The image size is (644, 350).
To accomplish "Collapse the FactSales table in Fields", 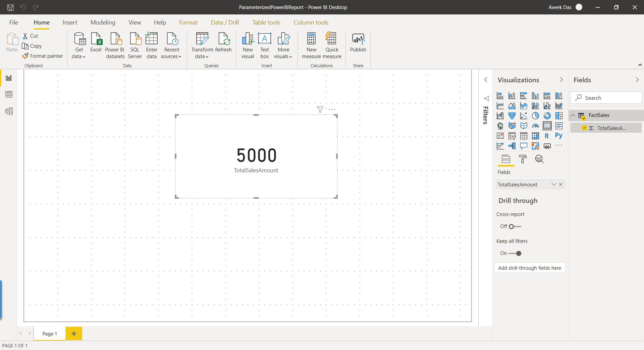I will [573, 115].
